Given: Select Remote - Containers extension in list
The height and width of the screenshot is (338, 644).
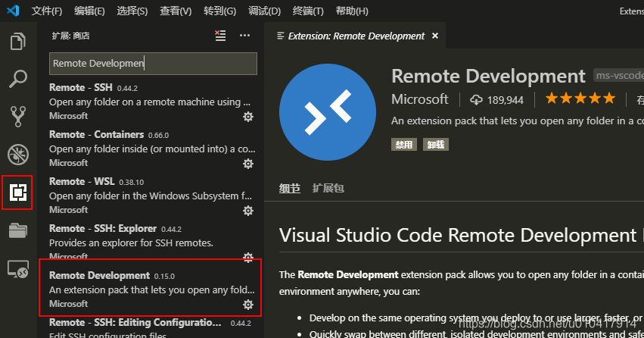Looking at the screenshot, I should pyautogui.click(x=151, y=149).
